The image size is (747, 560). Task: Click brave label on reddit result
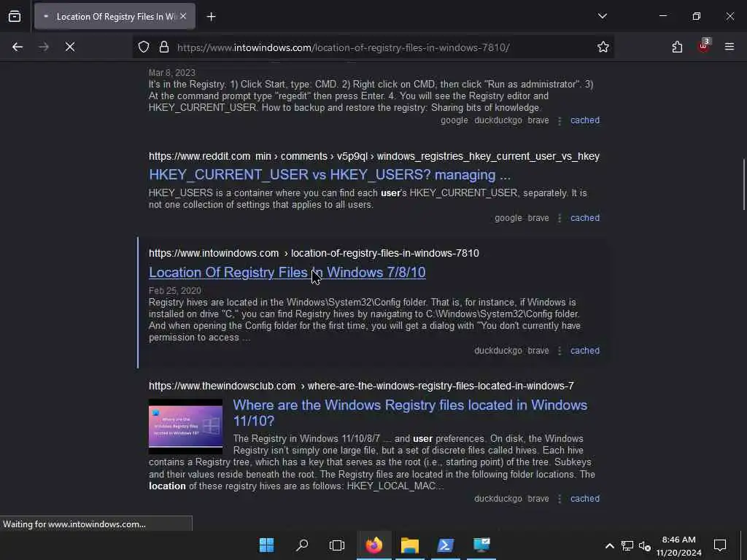pyautogui.click(x=538, y=218)
